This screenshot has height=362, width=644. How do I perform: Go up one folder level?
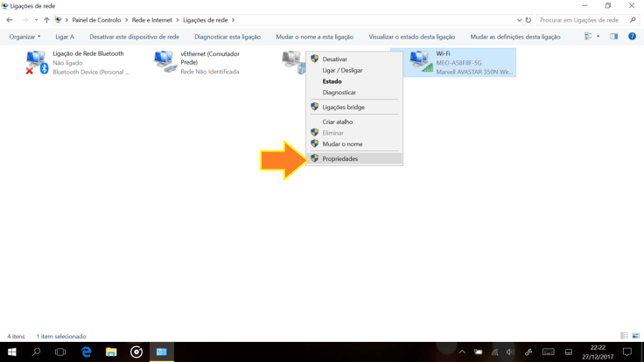point(46,20)
